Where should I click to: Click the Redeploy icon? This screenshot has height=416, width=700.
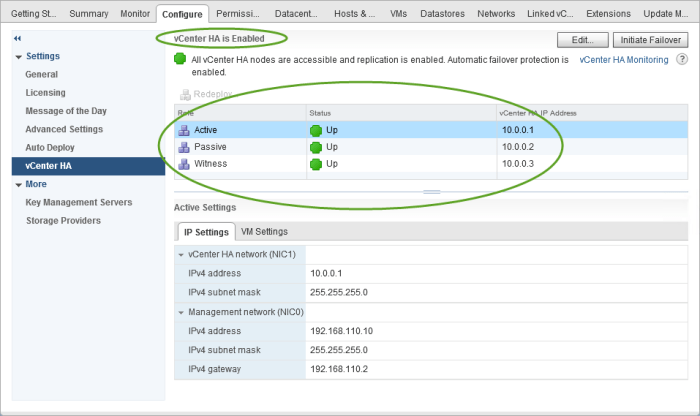click(185, 95)
